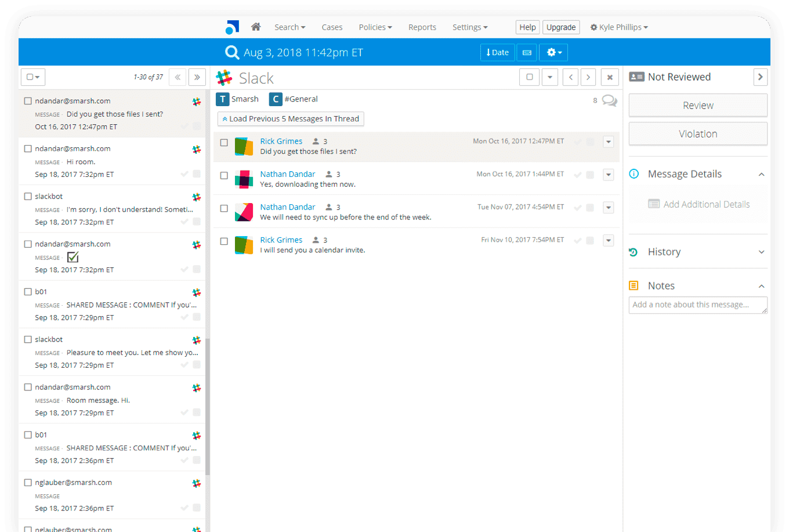Viewport: 789px width, 532px height.
Task: Click the #General channel C badge
Action: point(276,99)
